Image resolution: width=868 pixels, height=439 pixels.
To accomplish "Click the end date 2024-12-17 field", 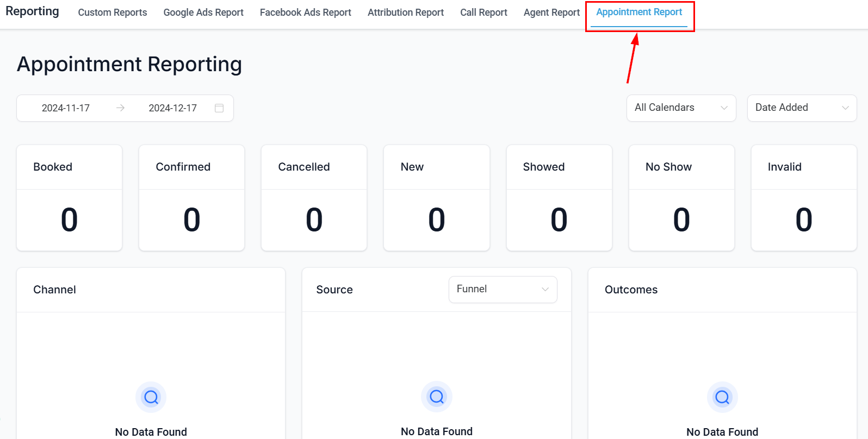I will [172, 108].
